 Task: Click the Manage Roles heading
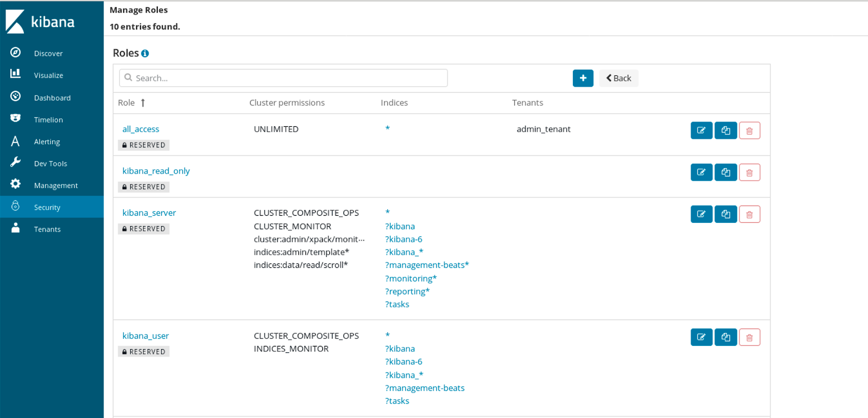click(138, 10)
